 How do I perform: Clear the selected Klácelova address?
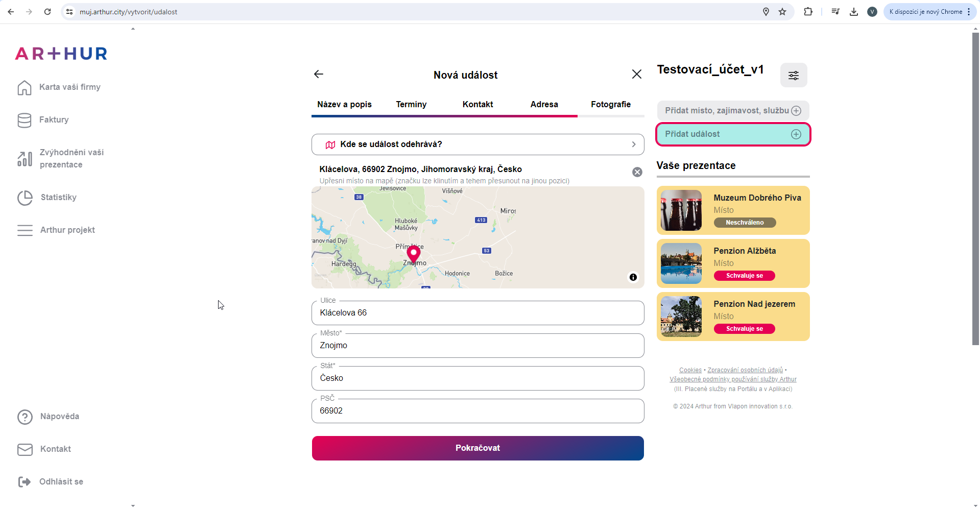point(637,172)
